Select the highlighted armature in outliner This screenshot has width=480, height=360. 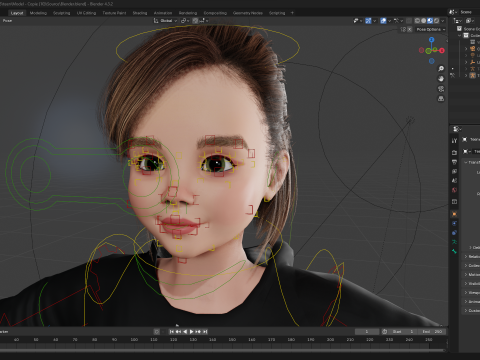(x=472, y=75)
